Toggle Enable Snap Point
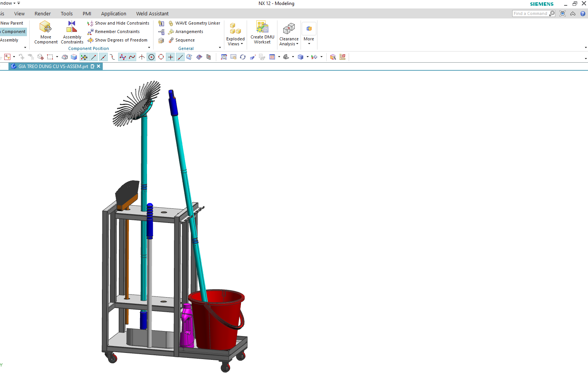 tap(84, 57)
